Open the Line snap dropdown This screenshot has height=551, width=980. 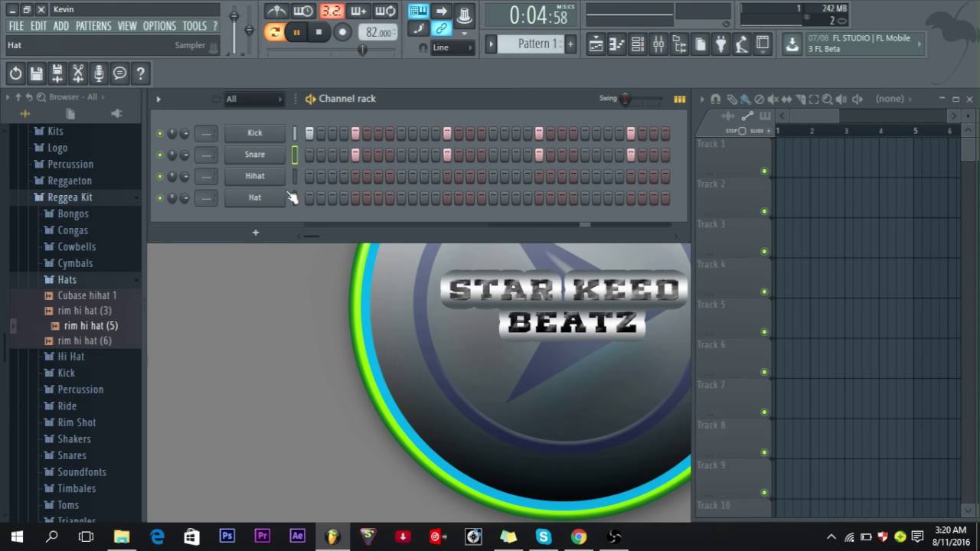point(452,47)
